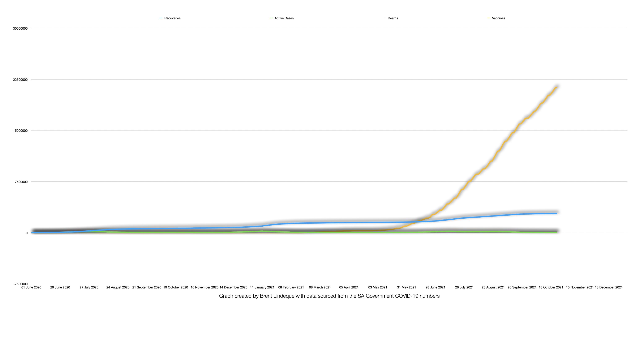Click the yellow Vaccines legend color marker

pyautogui.click(x=489, y=18)
